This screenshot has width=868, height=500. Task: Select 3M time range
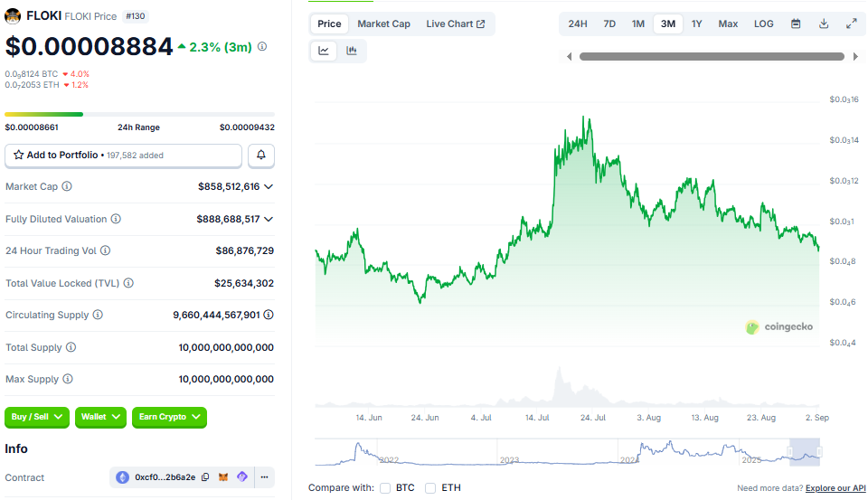tap(668, 24)
